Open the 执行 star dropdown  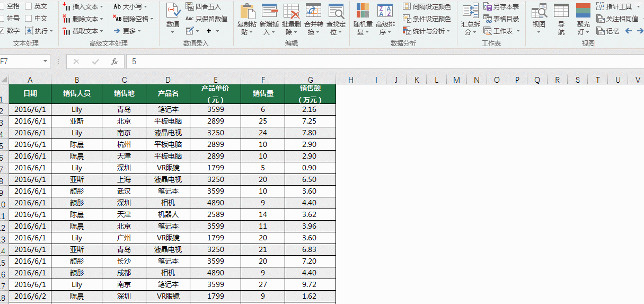(39, 31)
